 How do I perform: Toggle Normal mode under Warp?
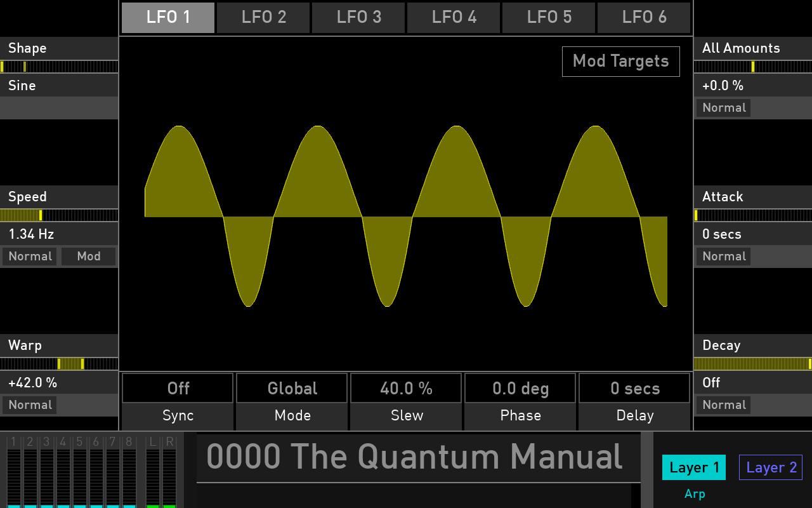coord(29,404)
